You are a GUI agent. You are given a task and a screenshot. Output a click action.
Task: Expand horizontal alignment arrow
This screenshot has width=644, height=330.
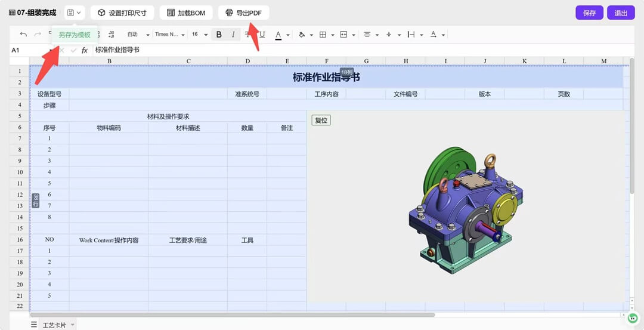point(377,35)
